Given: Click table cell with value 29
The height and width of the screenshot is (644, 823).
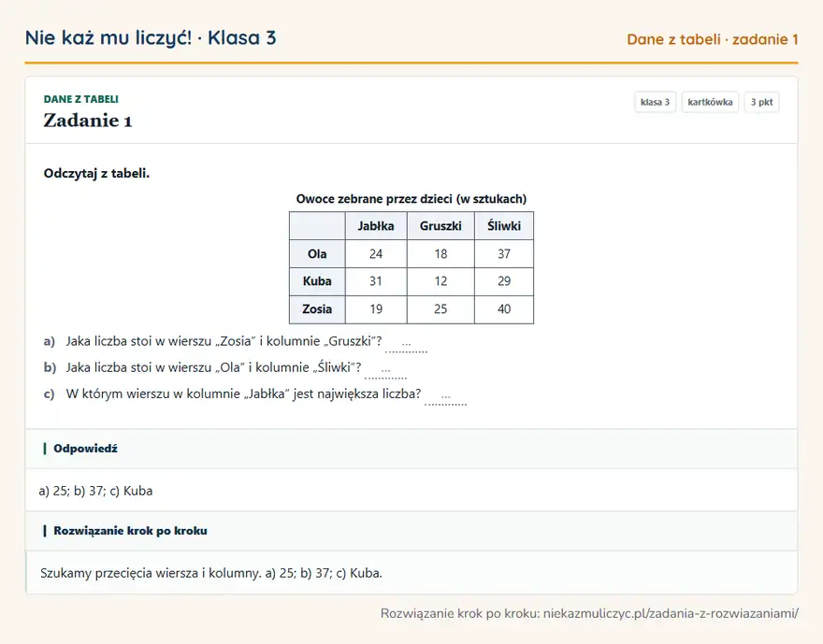Looking at the screenshot, I should click(504, 281).
